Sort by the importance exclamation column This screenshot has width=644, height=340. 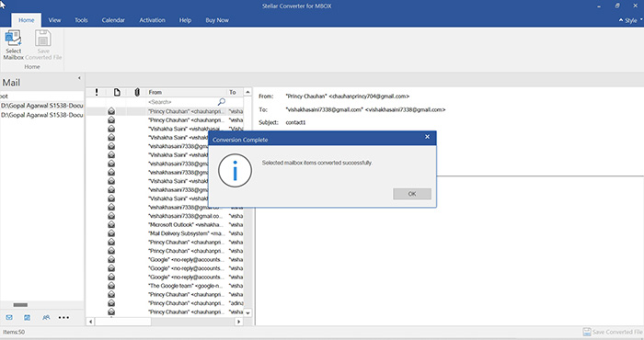(x=97, y=92)
